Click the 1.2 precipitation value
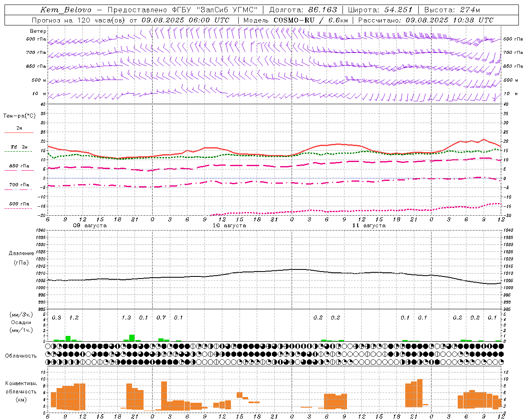This screenshot has width=525, height=420. (74, 317)
